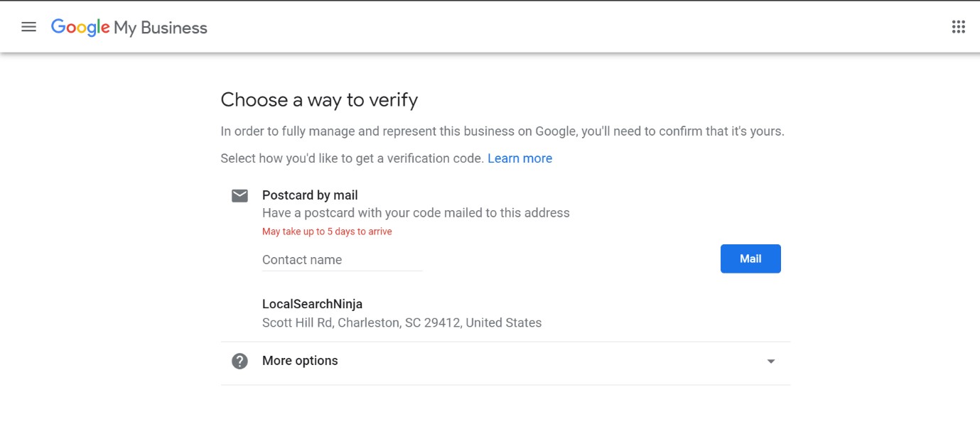Click the 'In order to fully manage' paragraph
The height and width of the screenshot is (446, 980).
click(x=502, y=131)
